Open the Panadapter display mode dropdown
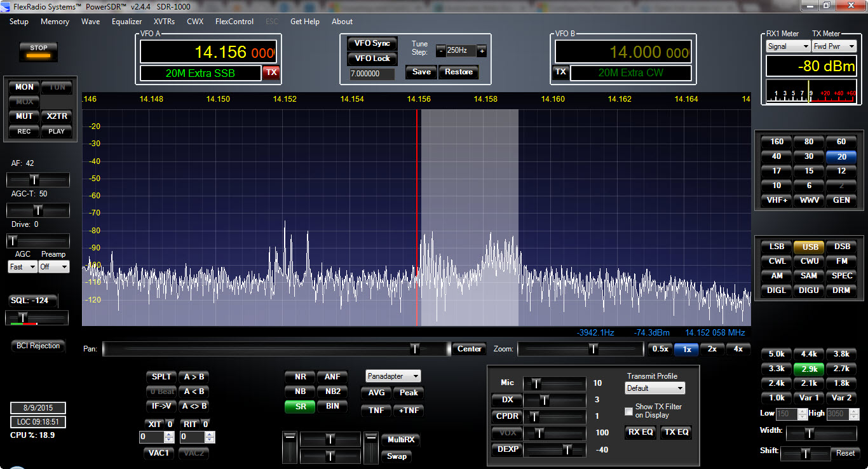The height and width of the screenshot is (469, 868). pos(393,376)
